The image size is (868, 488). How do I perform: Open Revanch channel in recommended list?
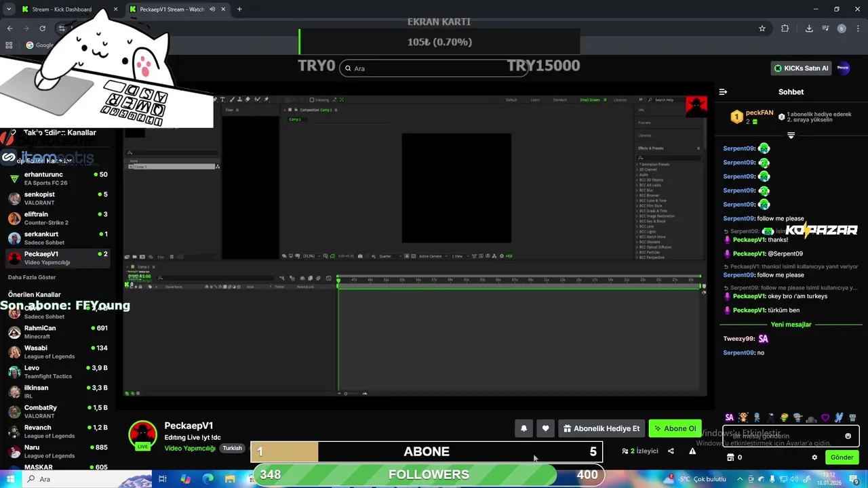pyautogui.click(x=58, y=431)
